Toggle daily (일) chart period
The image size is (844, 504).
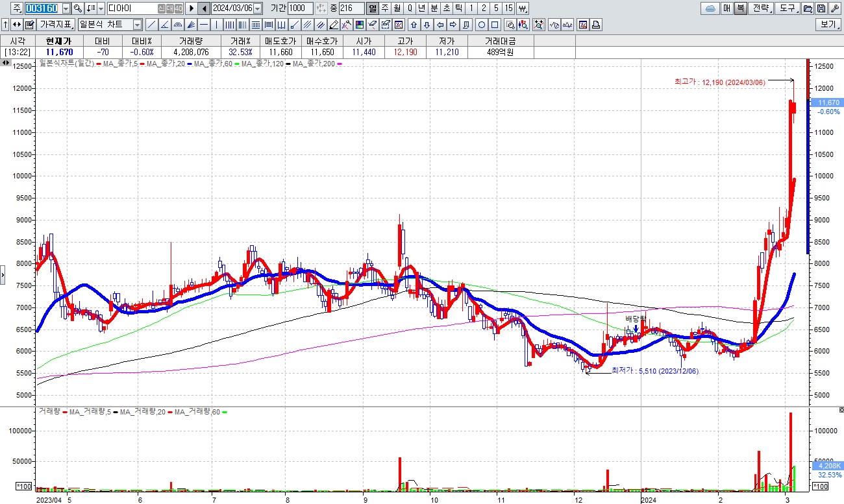click(373, 8)
